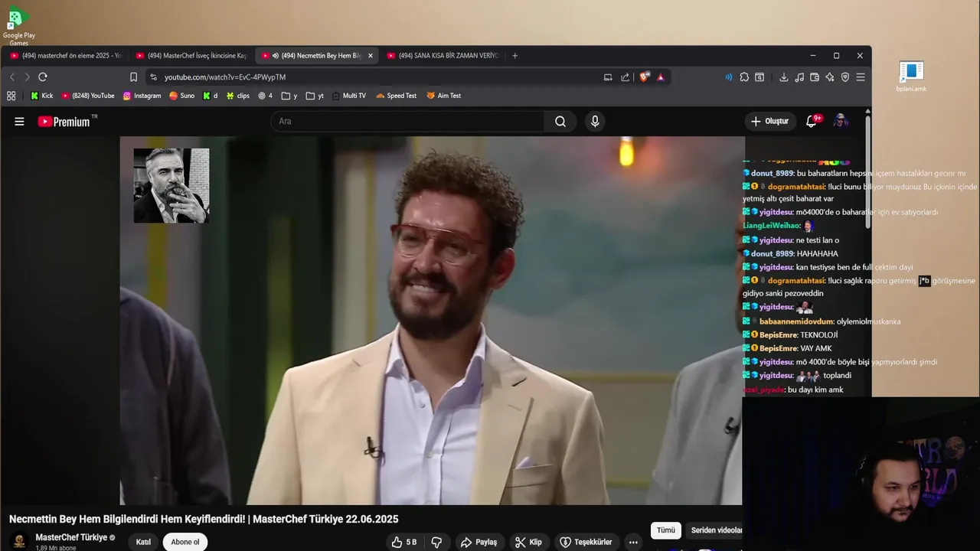Open picture-in-picture icon in address bar
980x551 pixels.
[x=608, y=77]
